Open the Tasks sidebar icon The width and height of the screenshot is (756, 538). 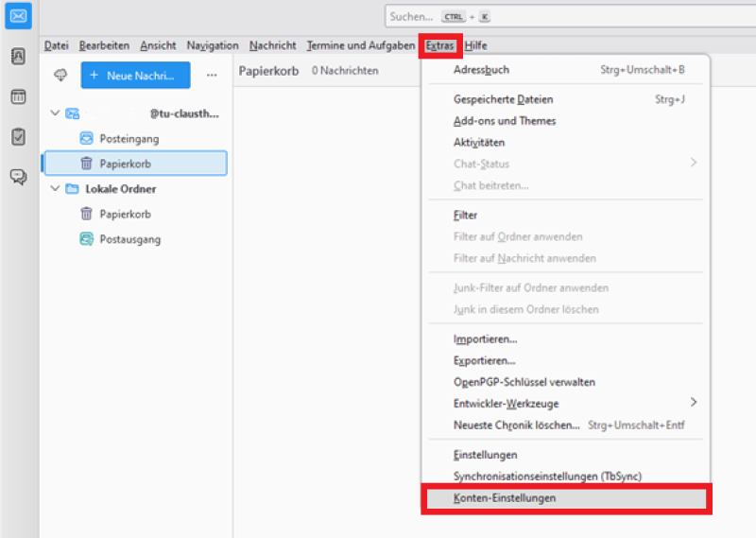coord(18,136)
